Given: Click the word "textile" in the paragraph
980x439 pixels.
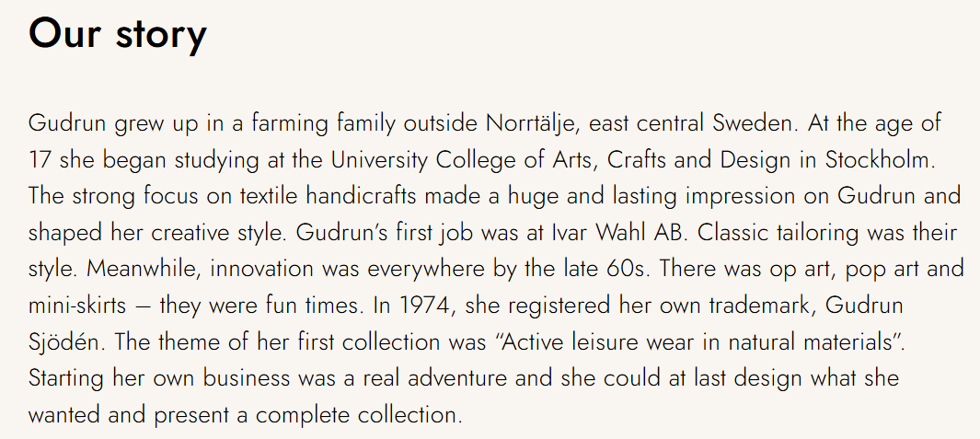Looking at the screenshot, I should (270, 196).
